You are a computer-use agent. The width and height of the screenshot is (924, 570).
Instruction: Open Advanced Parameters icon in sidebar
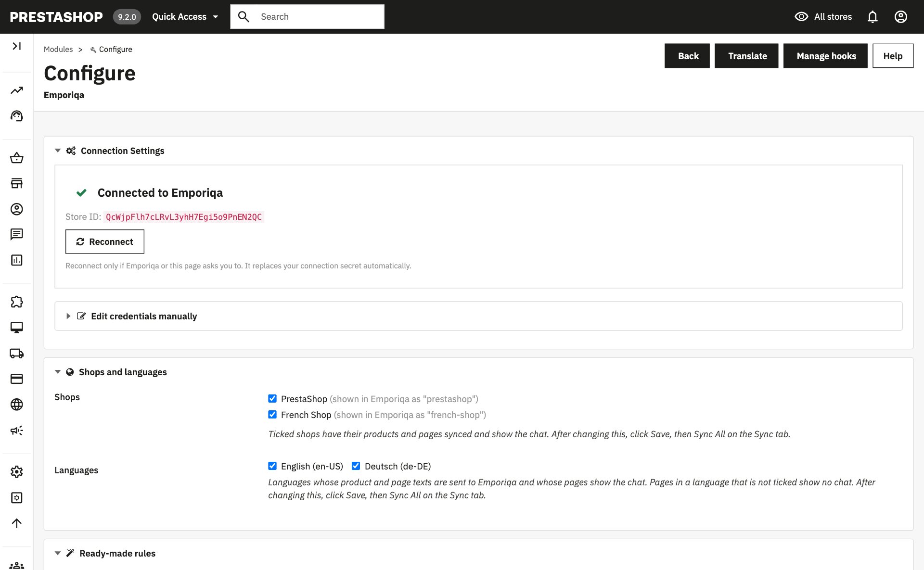click(x=17, y=498)
